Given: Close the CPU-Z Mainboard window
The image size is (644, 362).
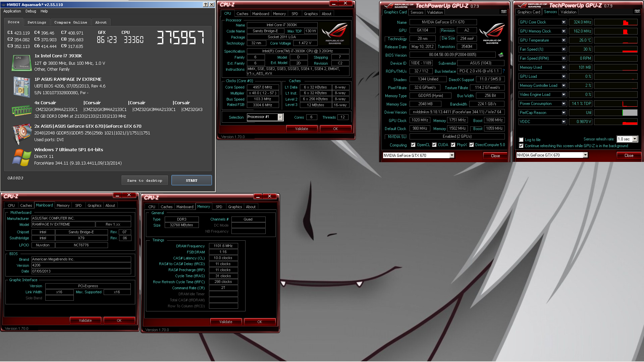Looking at the screenshot, I should point(129,195).
